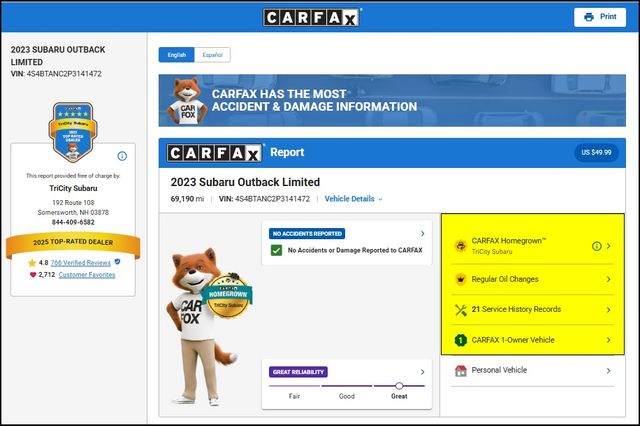640x426 pixels.
Task: Switch the report language to English
Action: [176, 55]
